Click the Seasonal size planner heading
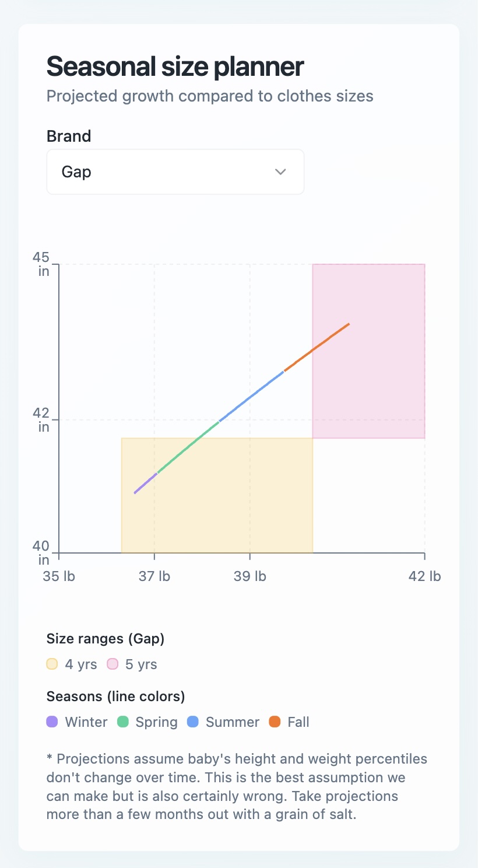The image size is (478, 868). pos(175,66)
